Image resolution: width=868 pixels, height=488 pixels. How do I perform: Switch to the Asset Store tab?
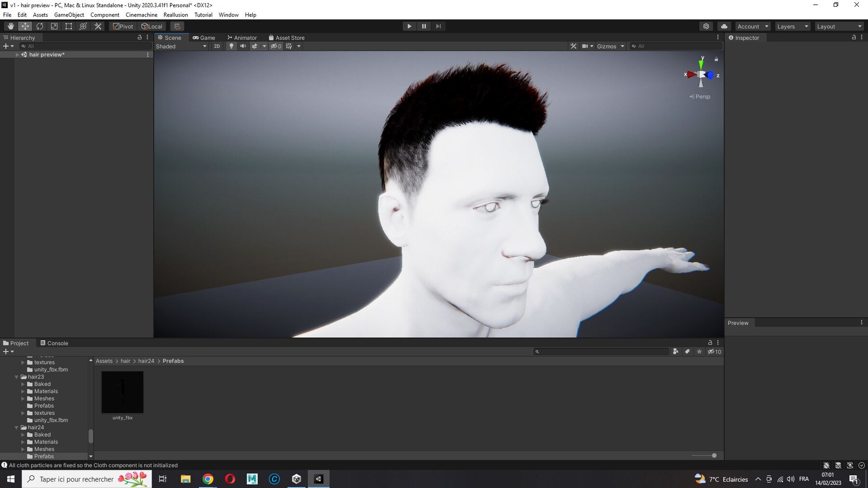[x=286, y=38]
